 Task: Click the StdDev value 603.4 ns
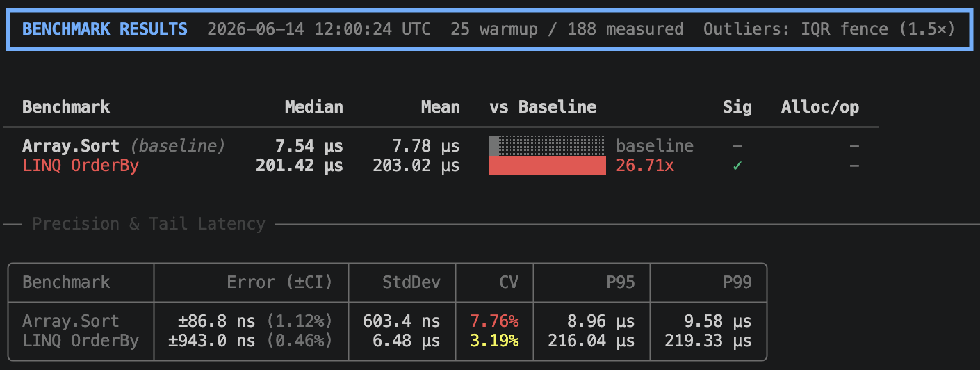(x=402, y=321)
